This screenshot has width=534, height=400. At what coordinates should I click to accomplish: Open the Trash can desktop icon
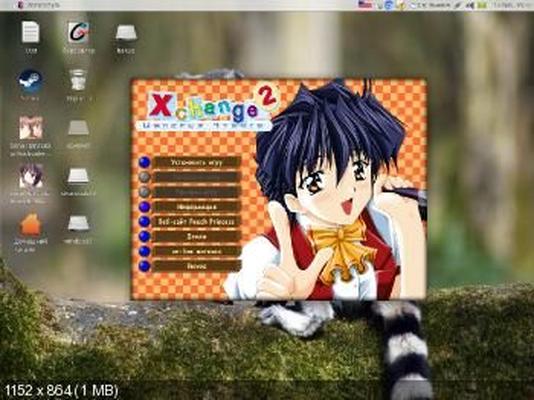[78, 80]
